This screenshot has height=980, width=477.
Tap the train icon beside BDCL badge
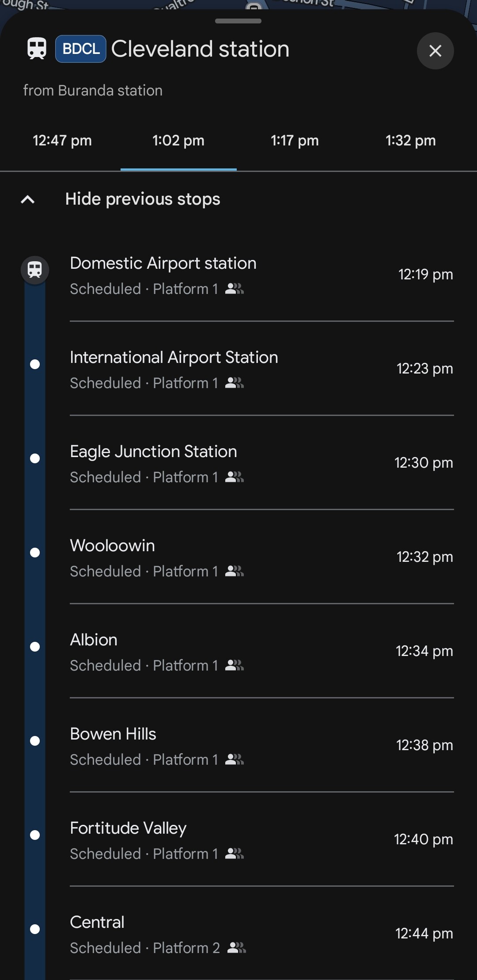coord(37,49)
